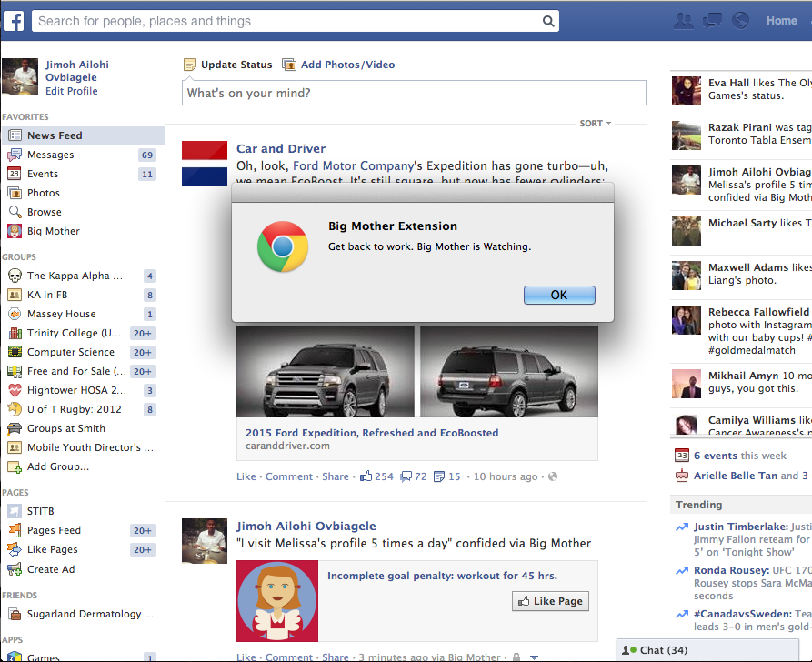Click the Facebook logo icon

point(14,21)
